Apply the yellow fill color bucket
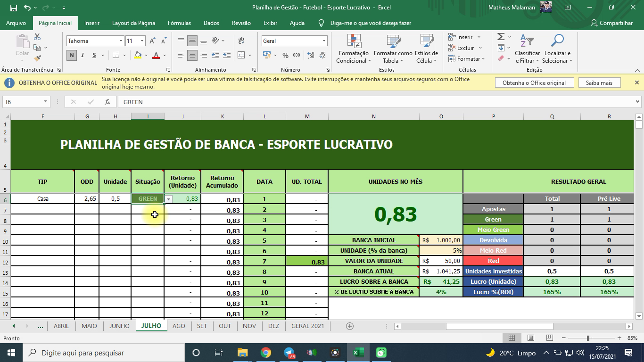Viewport: 644px width, 362px height. 138,55
